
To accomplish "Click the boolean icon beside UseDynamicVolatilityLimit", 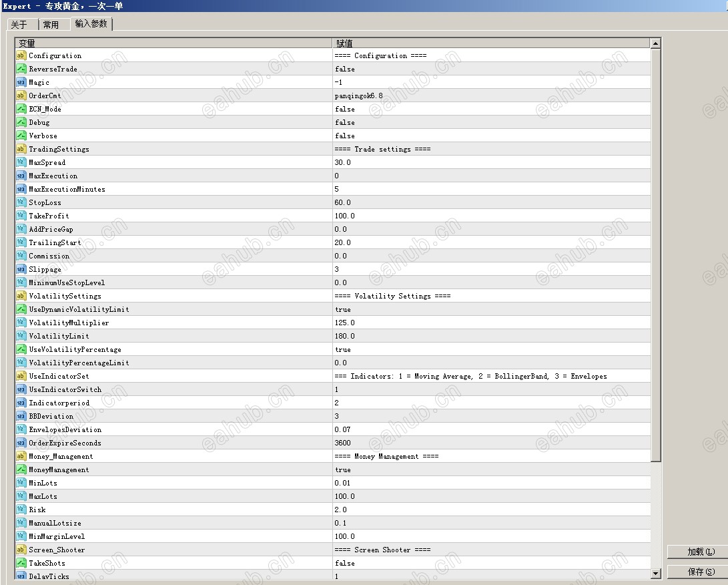I will coord(21,309).
